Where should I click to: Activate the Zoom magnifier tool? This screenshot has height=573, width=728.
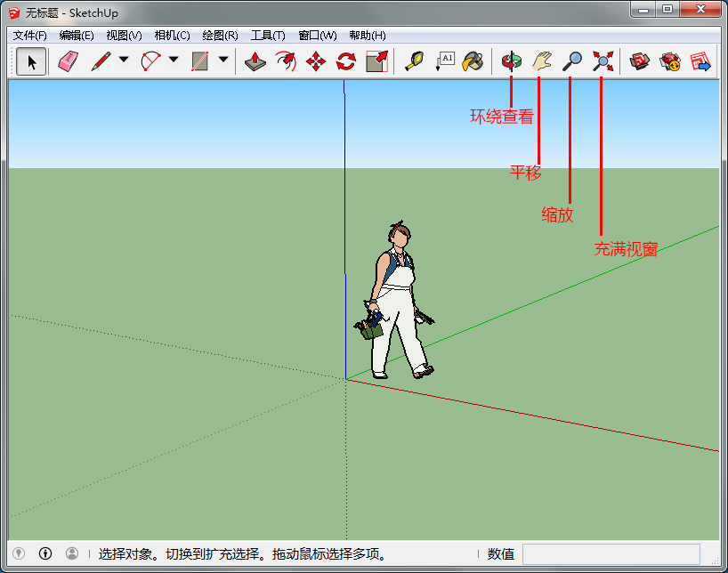[x=572, y=61]
